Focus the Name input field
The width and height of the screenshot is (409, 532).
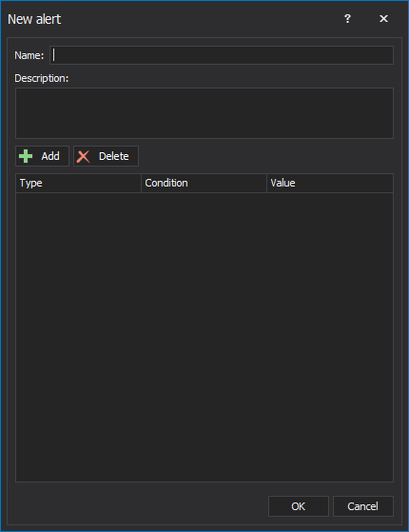point(222,55)
